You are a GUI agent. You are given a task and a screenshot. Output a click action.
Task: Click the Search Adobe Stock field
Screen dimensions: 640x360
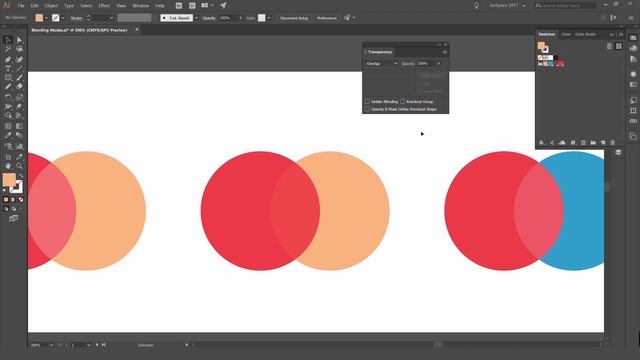(x=565, y=5)
